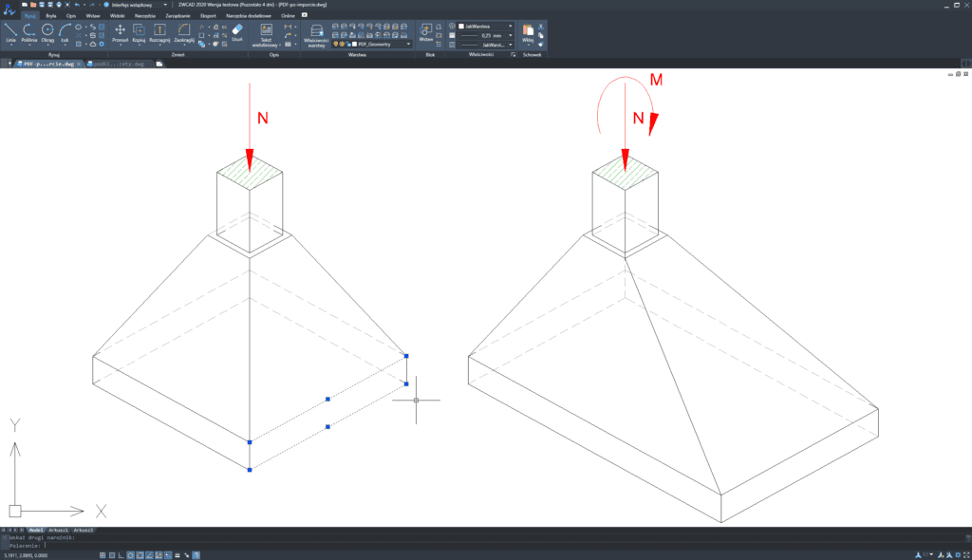Click the cloud shape icon in Rysuj panel
Screen dimensions: 972x560
point(93,44)
